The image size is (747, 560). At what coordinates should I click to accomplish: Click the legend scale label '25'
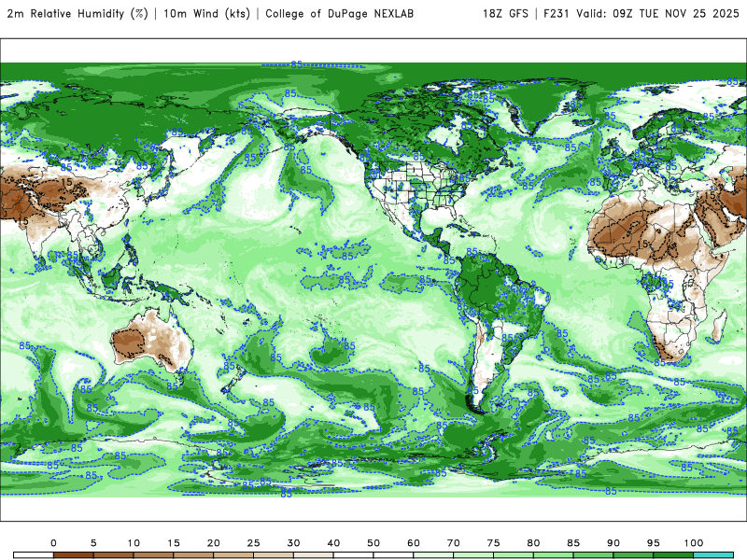(253, 543)
